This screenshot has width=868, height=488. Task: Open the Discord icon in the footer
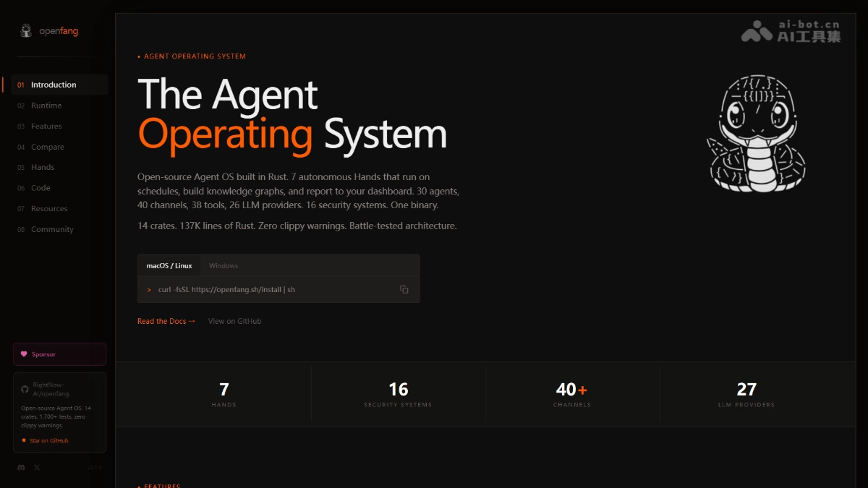point(22,468)
